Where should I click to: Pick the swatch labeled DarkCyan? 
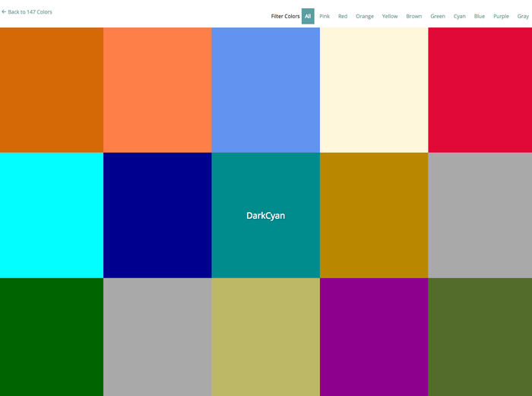[266, 215]
